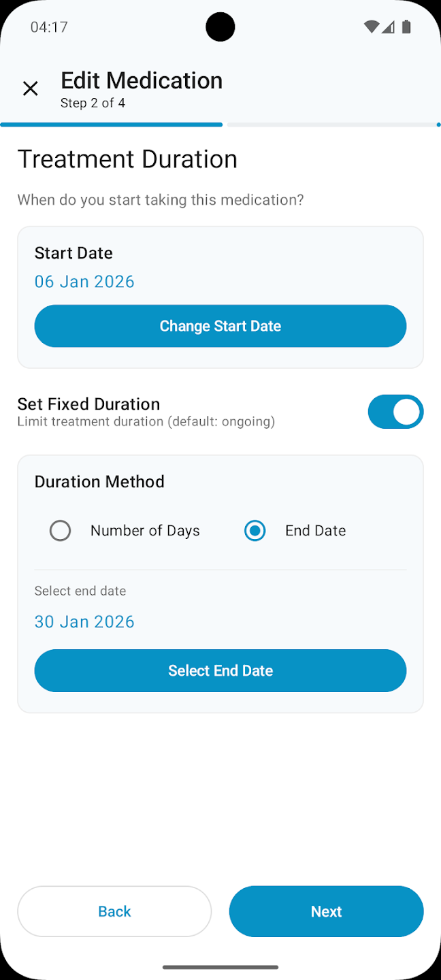Tap the start date 06 Jan 2026
Image resolution: width=441 pixels, height=980 pixels.
[x=84, y=282]
